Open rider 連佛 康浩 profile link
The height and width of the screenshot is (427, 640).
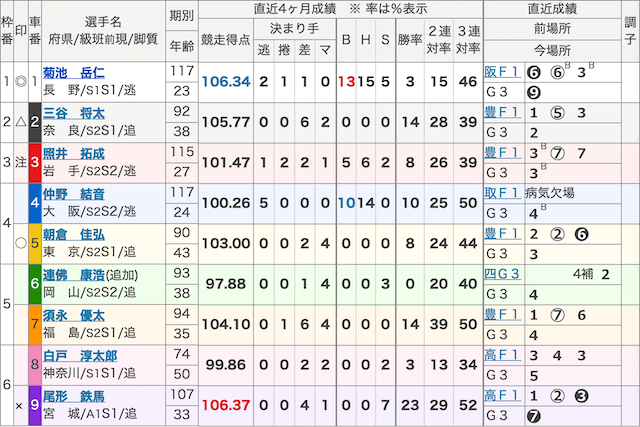click(73, 275)
